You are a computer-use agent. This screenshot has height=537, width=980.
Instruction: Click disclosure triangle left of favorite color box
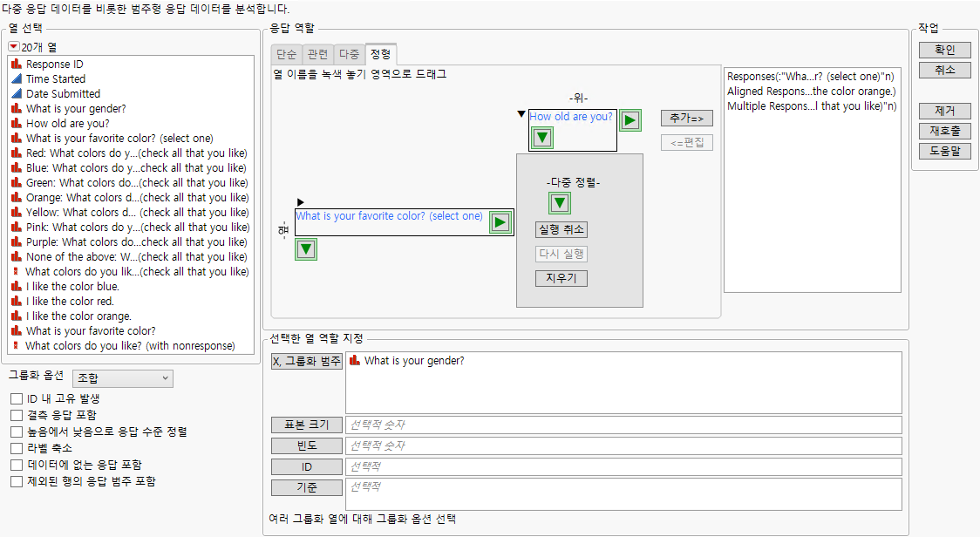coord(300,202)
